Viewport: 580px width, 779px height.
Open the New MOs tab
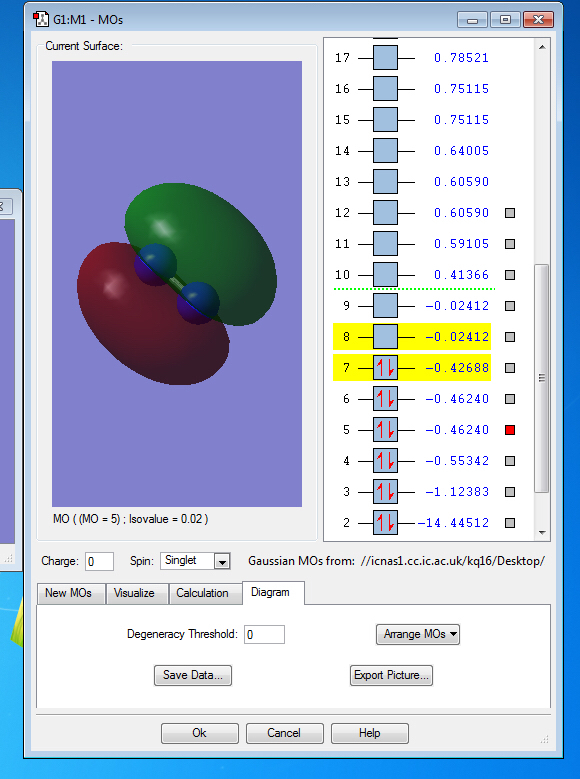point(69,593)
